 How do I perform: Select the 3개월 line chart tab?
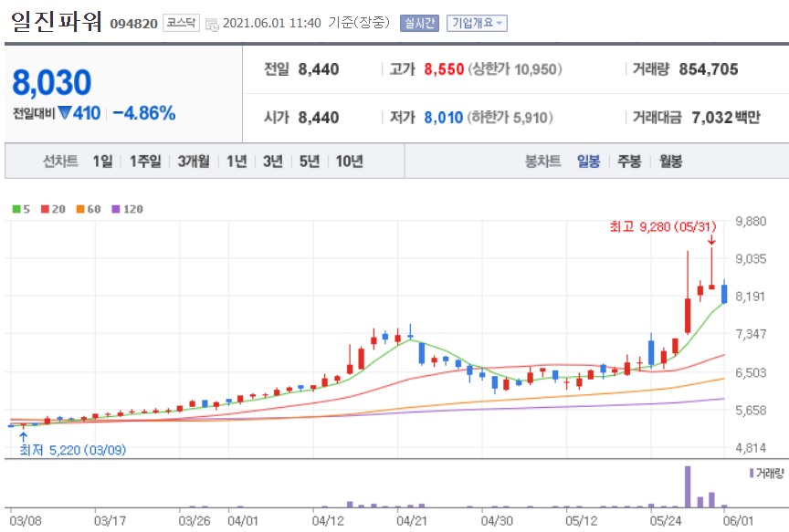[194, 162]
